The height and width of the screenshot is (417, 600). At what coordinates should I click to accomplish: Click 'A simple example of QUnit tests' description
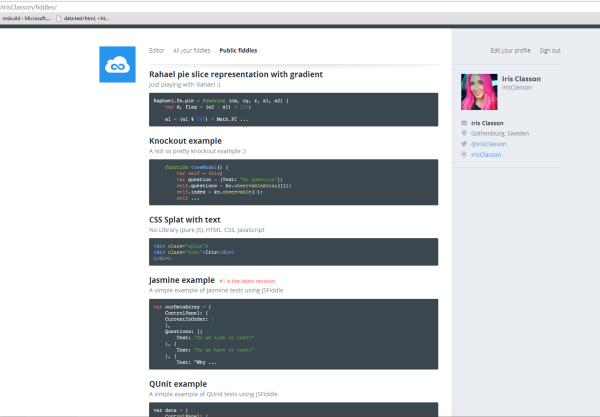pos(213,394)
